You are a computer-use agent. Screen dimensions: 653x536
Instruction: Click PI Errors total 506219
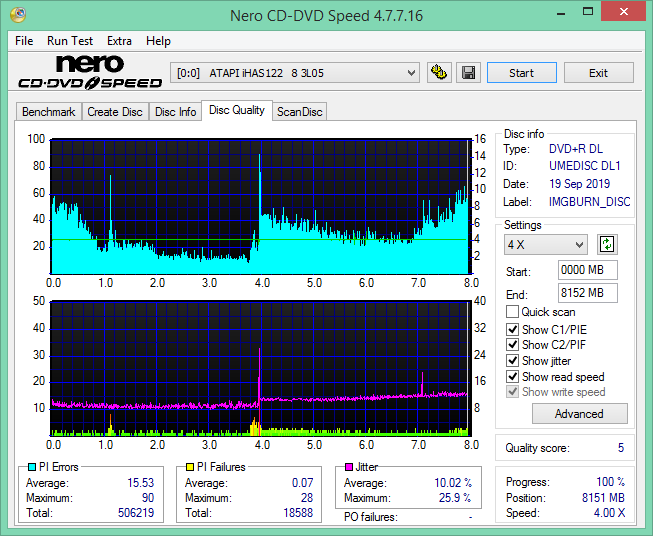pyautogui.click(x=136, y=513)
